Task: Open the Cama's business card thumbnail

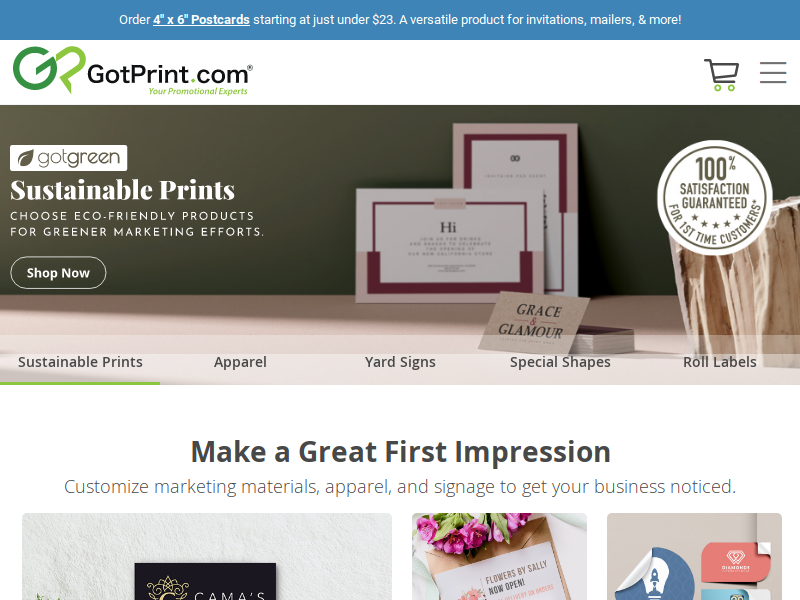Action: tap(207, 557)
